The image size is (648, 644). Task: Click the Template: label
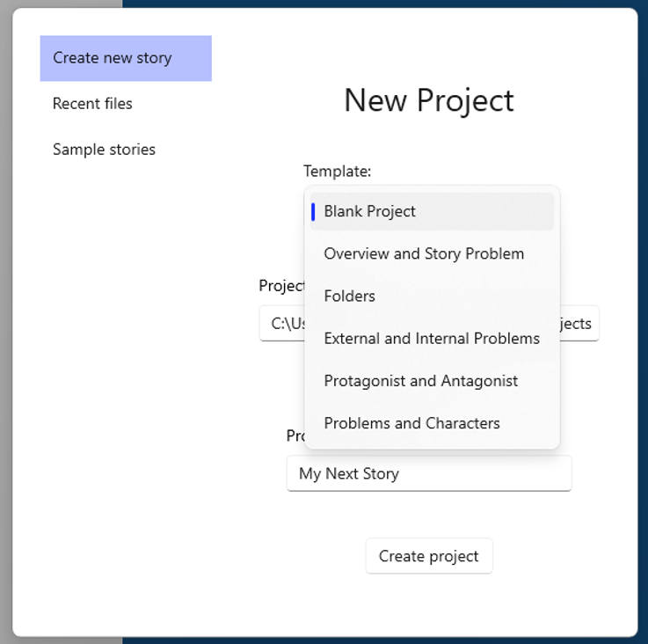(x=338, y=171)
